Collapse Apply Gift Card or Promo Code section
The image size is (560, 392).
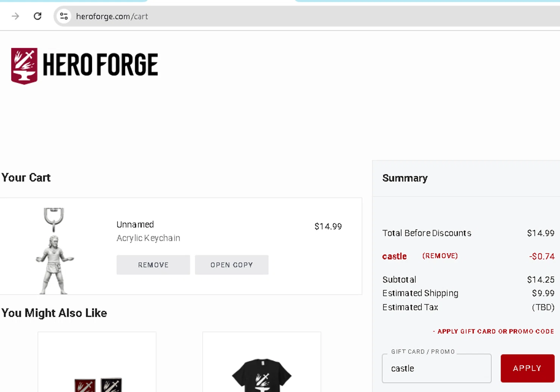[493, 332]
